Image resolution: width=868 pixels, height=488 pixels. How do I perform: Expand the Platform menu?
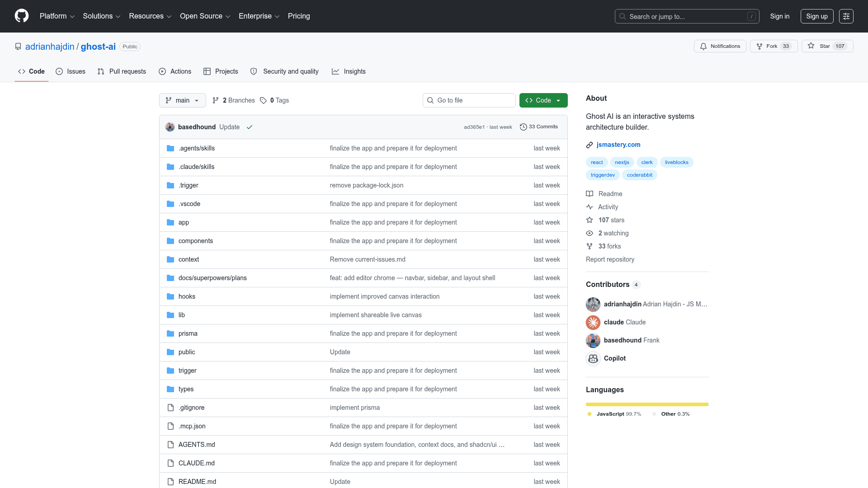coord(57,16)
